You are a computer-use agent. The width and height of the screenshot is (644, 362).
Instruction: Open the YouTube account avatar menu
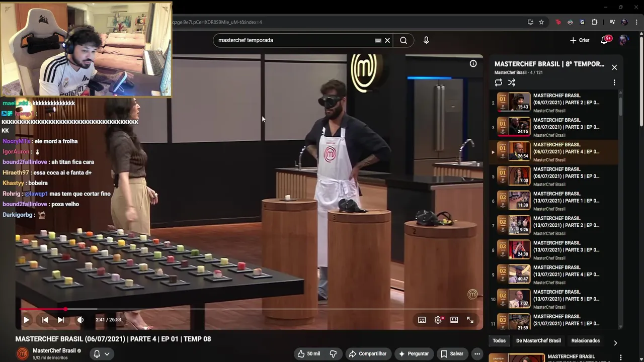(x=624, y=40)
